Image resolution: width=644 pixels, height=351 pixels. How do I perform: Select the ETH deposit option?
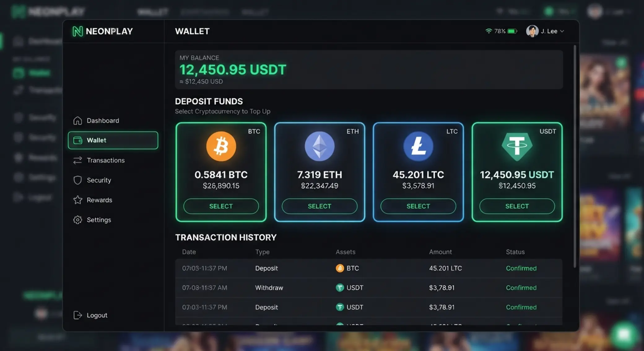[320, 206]
